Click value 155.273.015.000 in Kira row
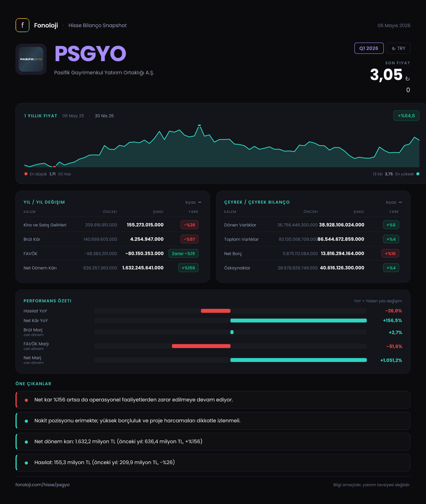 click(145, 225)
